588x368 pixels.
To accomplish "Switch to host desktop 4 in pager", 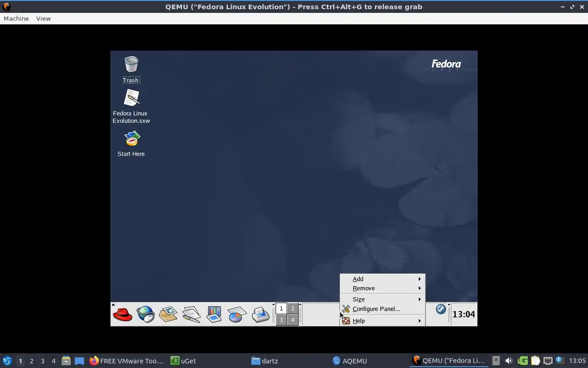I will 53,361.
